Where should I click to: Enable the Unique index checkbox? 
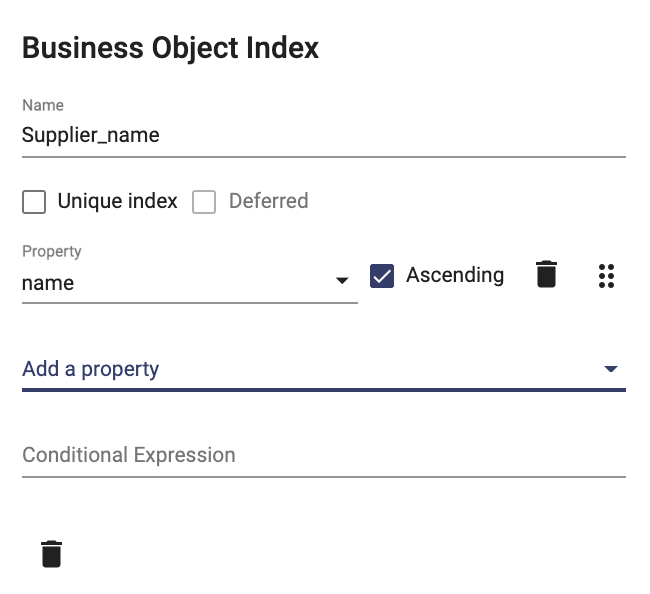(x=34, y=202)
